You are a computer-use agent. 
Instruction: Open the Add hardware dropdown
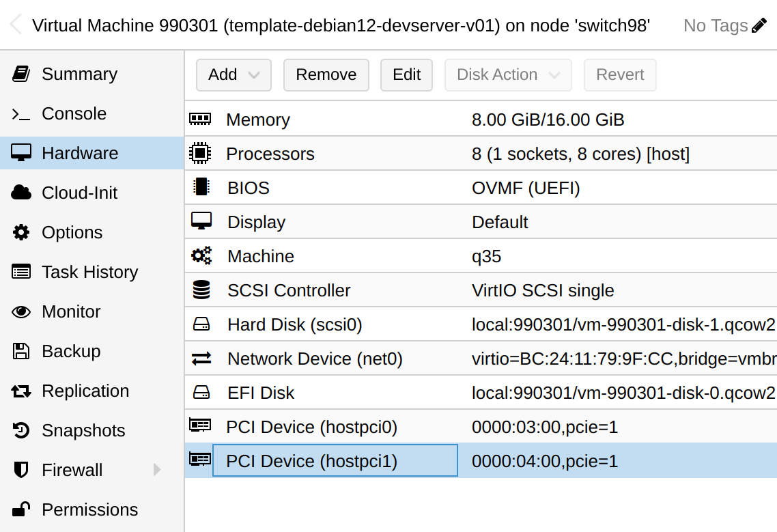234,75
